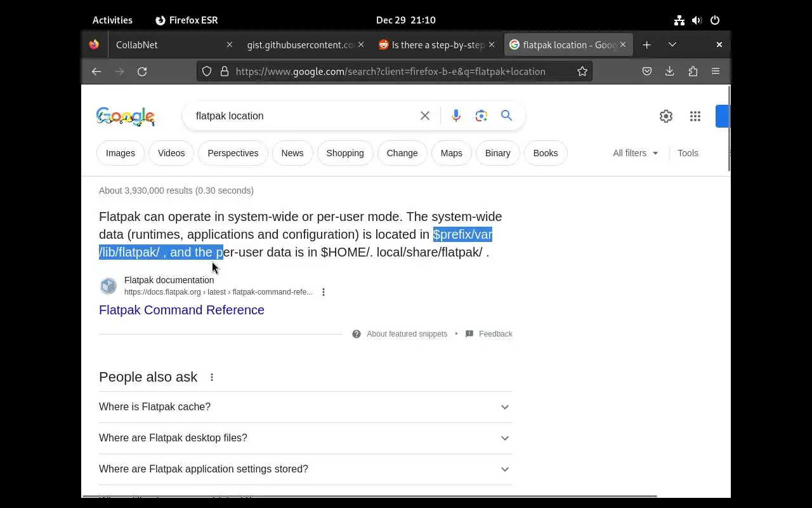Image resolution: width=812 pixels, height=508 pixels.
Task: Open Flatpak result three-dot menu
Action: point(324,292)
